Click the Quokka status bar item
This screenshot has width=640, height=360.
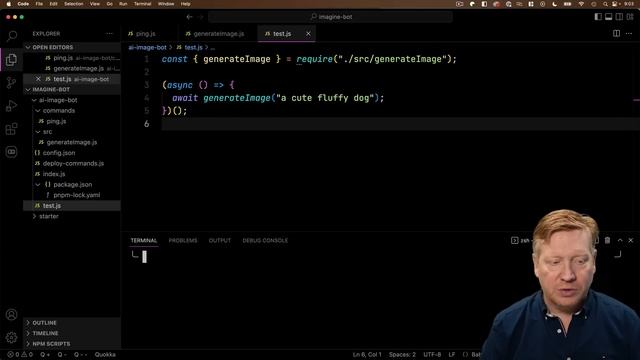click(105, 355)
